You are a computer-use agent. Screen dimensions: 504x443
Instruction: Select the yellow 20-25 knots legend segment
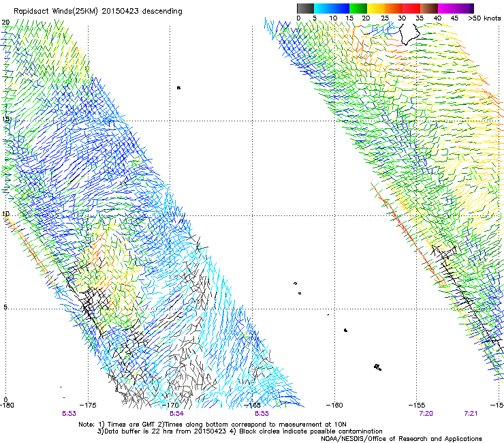(376, 8)
